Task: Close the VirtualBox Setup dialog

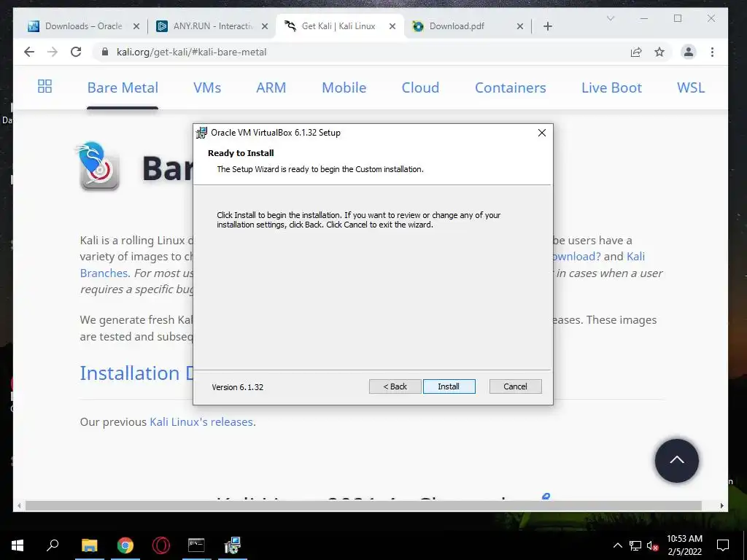Action: point(542,133)
